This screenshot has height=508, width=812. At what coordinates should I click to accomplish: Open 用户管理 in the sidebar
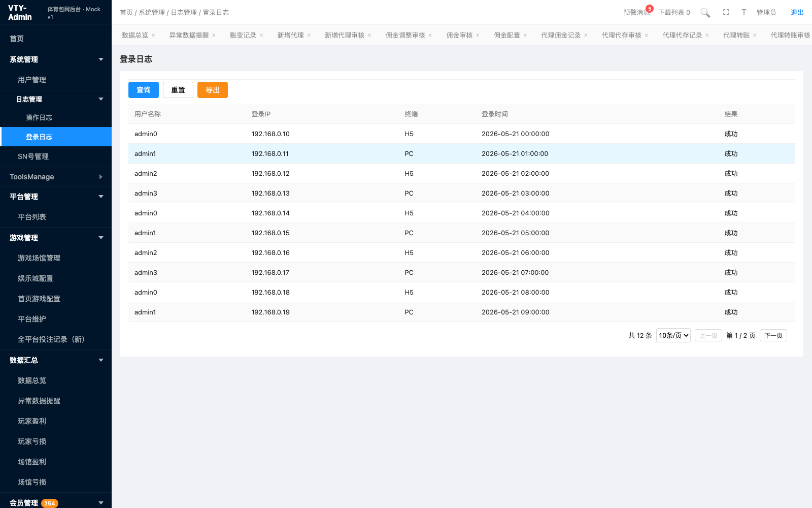(x=56, y=80)
